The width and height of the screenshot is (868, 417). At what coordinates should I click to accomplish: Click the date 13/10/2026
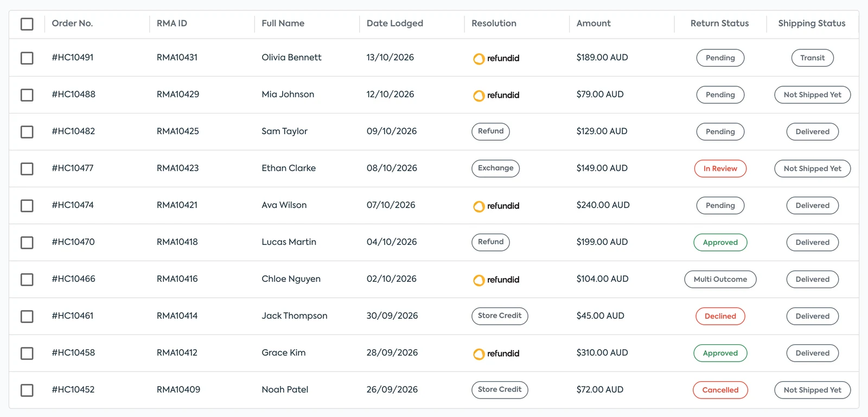coord(390,58)
